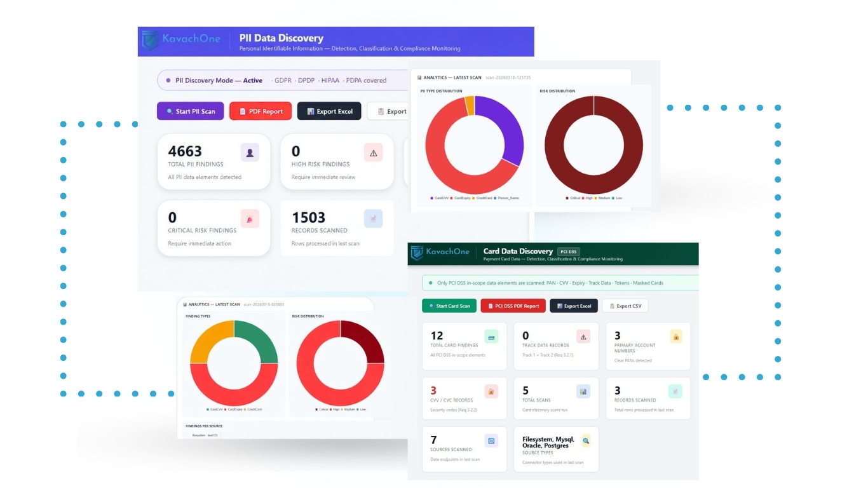Click the warning triangle icon on High Risk Findings card

[x=373, y=152]
